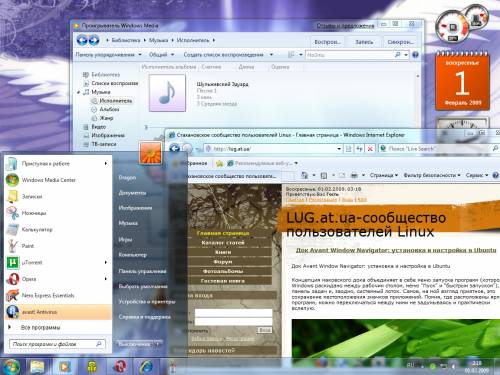
Task: Select Artist in Media Player library tree
Action: tap(116, 101)
